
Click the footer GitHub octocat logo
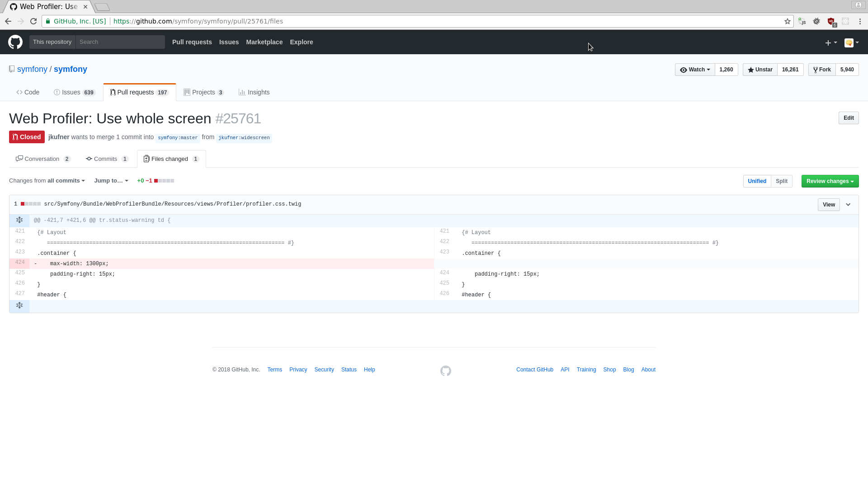pyautogui.click(x=446, y=371)
